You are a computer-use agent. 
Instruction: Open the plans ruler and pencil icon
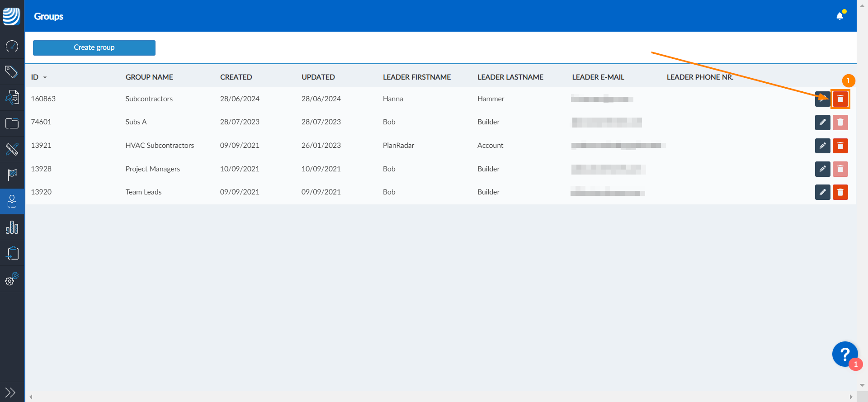pos(12,149)
